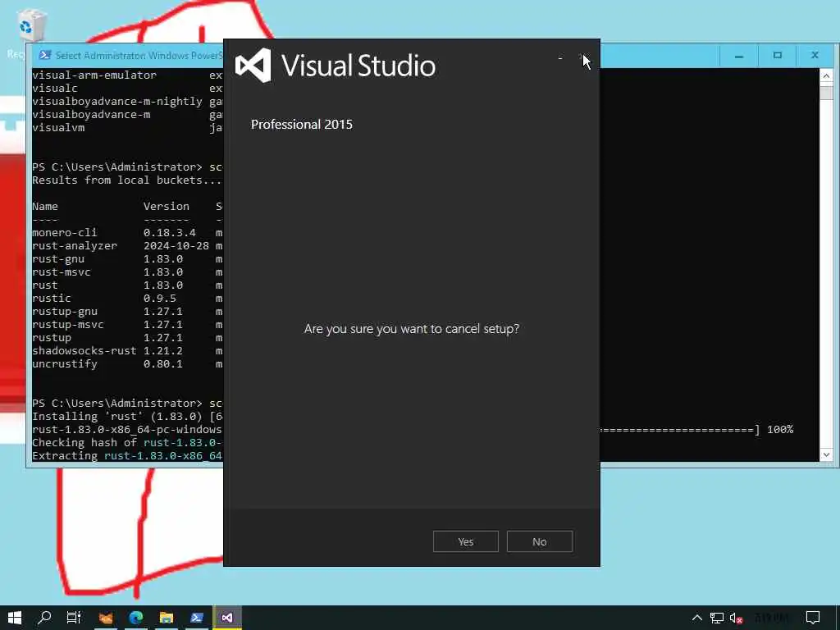The image size is (840, 630).
Task: Select 'rust-gnu' row in PowerShell
Action: [x=127, y=258]
